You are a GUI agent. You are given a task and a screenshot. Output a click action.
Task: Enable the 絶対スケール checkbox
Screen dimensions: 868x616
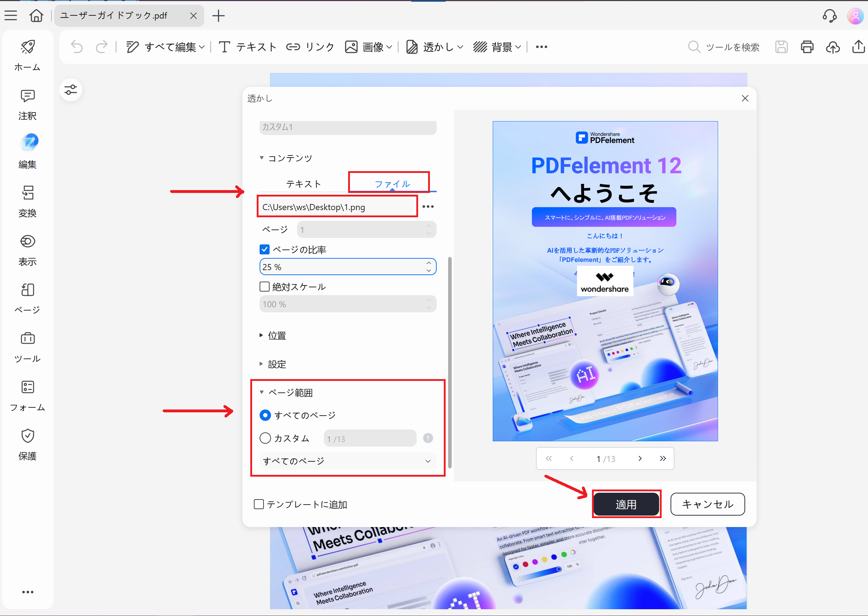click(x=265, y=286)
